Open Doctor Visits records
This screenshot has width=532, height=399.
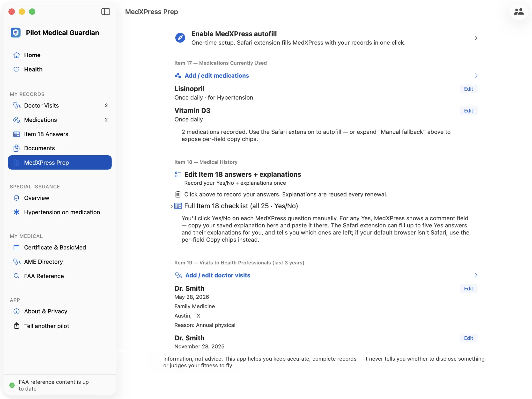pyautogui.click(x=60, y=106)
